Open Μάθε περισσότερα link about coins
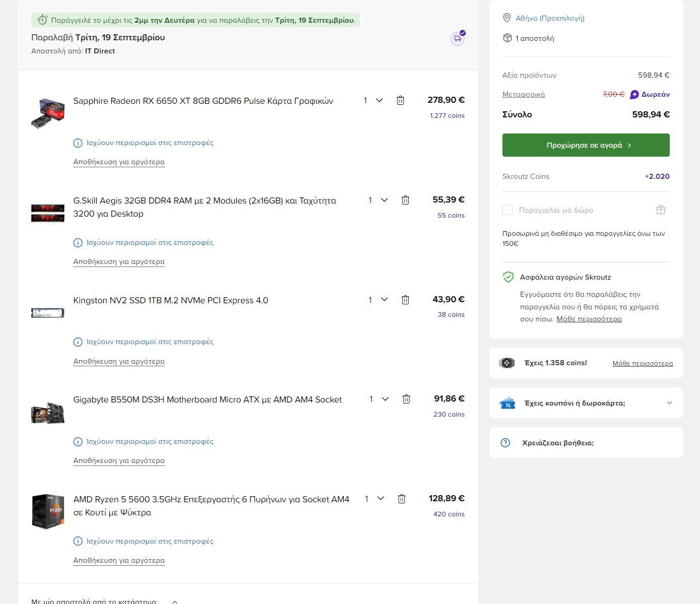The width and height of the screenshot is (700, 604). tap(643, 363)
